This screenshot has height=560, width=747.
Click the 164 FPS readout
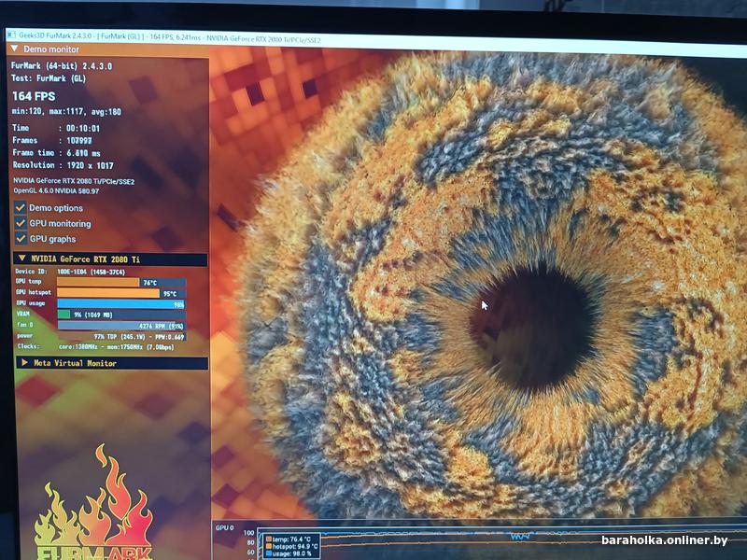34,96
